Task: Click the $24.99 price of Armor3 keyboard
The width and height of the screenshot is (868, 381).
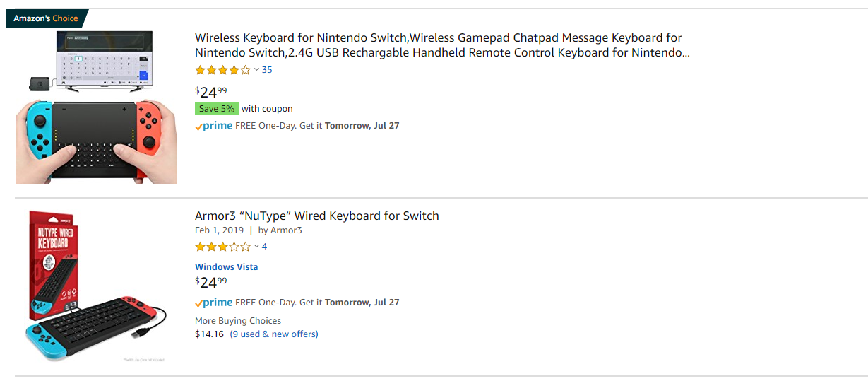Action: tap(211, 282)
